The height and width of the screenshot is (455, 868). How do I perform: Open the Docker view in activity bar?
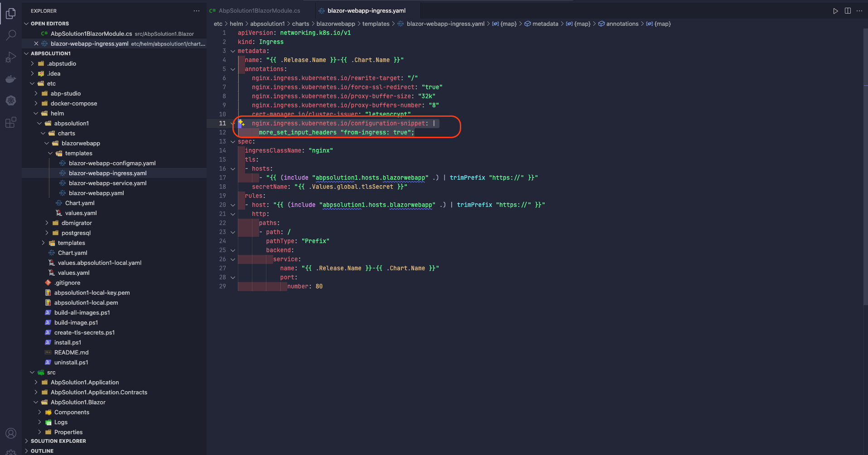(x=11, y=79)
